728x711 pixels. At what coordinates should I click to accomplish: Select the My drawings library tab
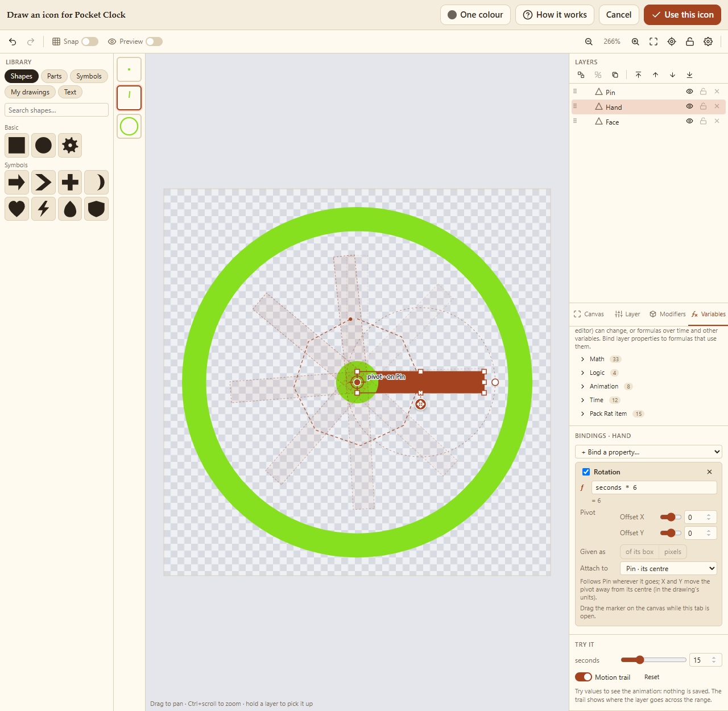click(x=30, y=92)
